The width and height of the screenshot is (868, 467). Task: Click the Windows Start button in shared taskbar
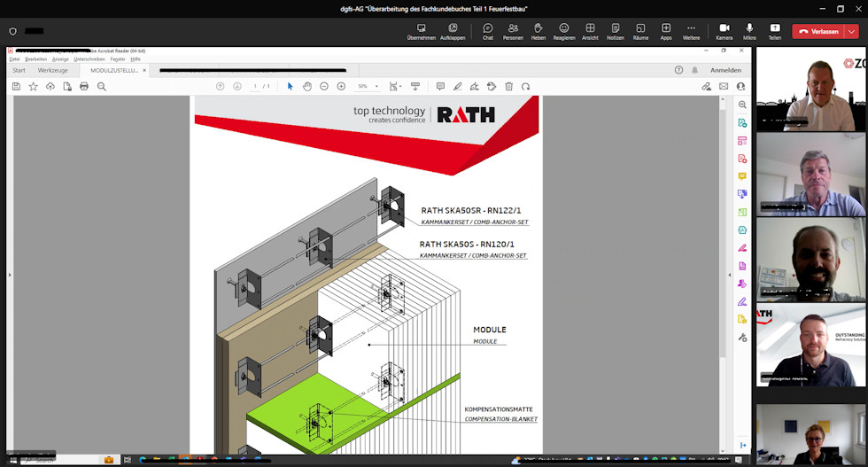pos(13,460)
